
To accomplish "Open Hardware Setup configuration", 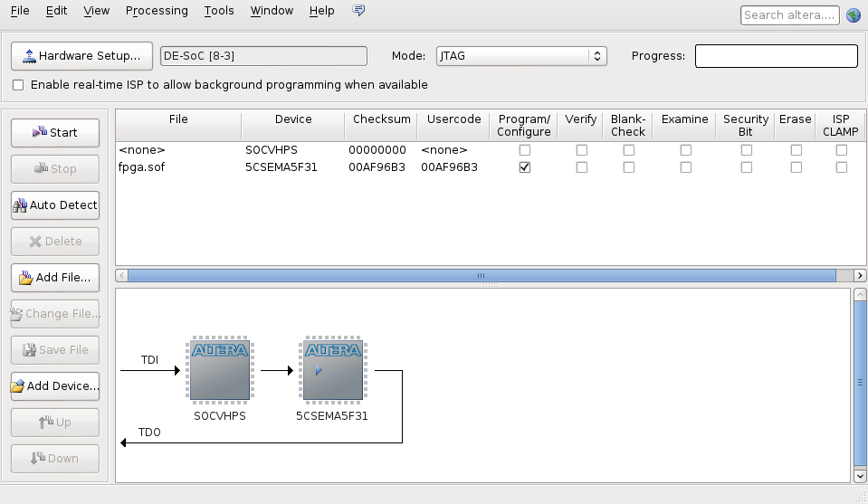I will (81, 56).
